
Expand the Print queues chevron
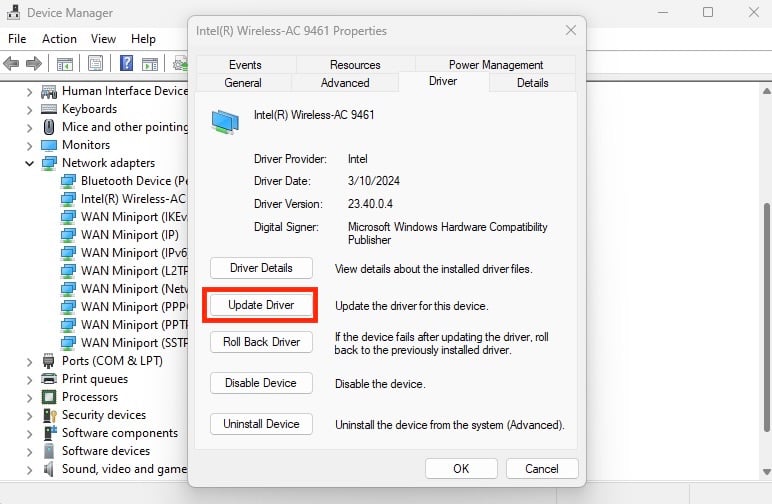pos(30,379)
